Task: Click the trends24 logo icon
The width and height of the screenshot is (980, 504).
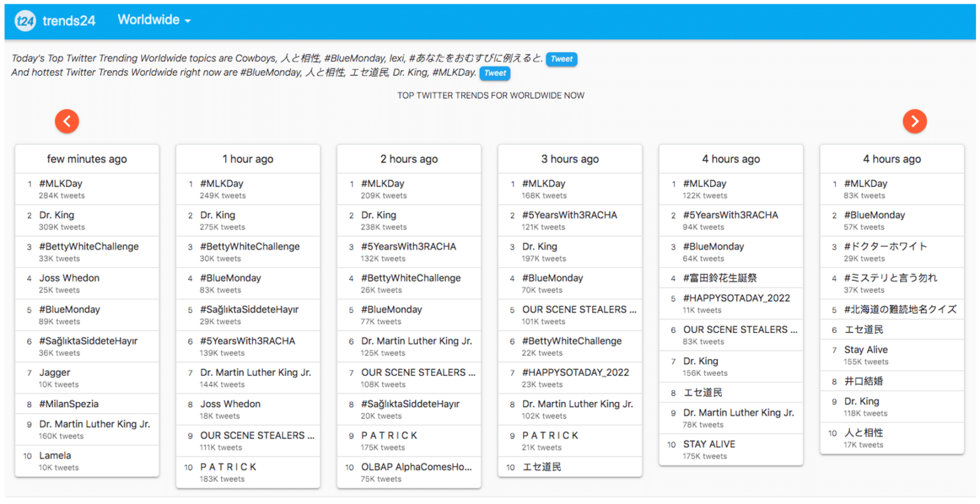Action: click(25, 20)
